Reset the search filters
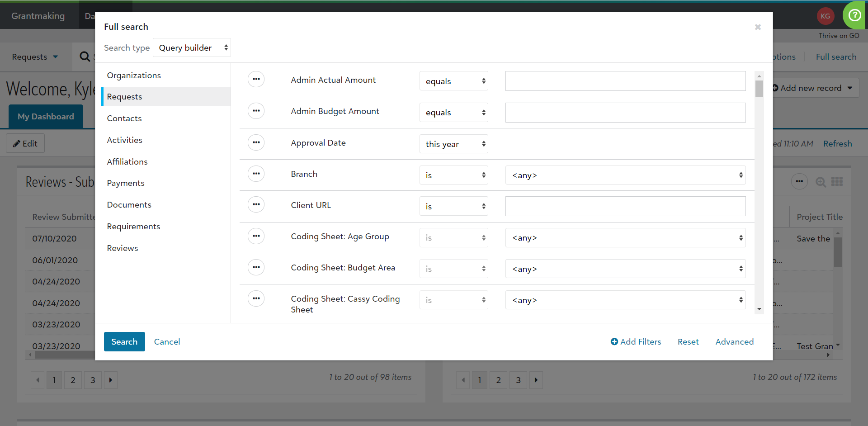The image size is (868, 426). tap(688, 341)
